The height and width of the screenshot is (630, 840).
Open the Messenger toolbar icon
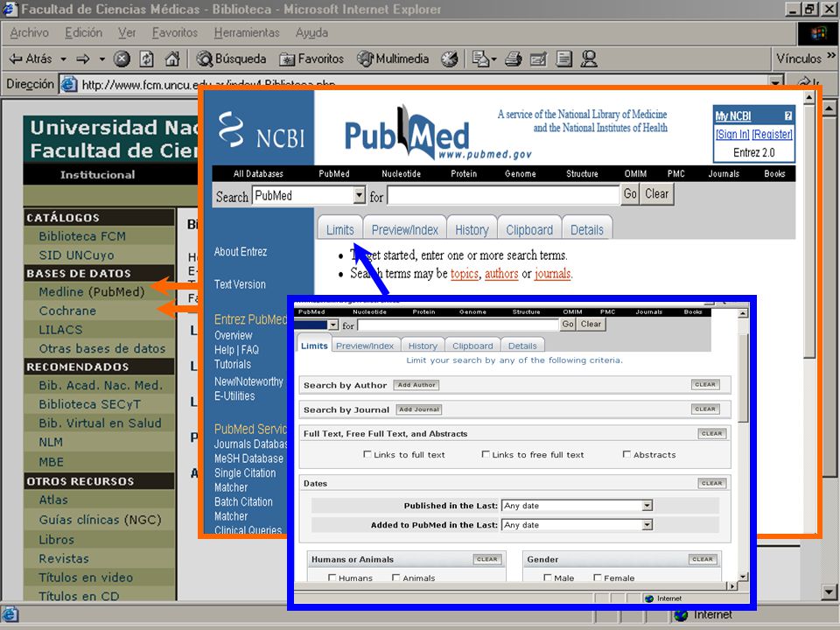[x=589, y=59]
